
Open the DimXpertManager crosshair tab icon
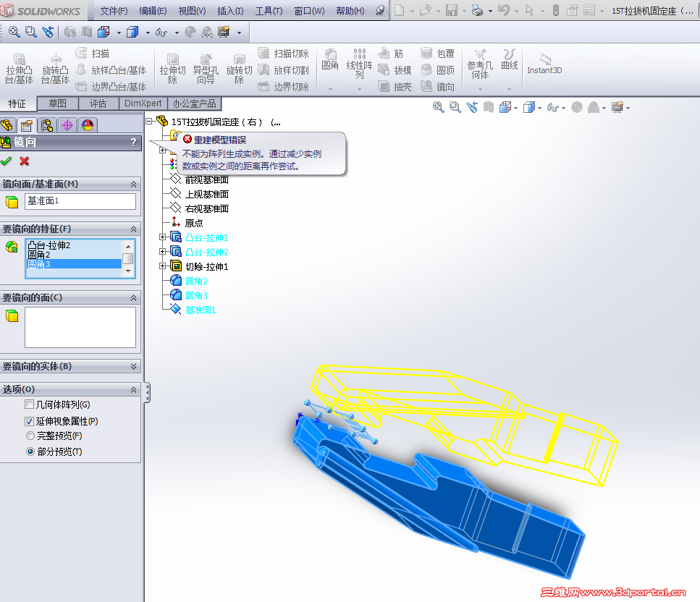tap(67, 125)
